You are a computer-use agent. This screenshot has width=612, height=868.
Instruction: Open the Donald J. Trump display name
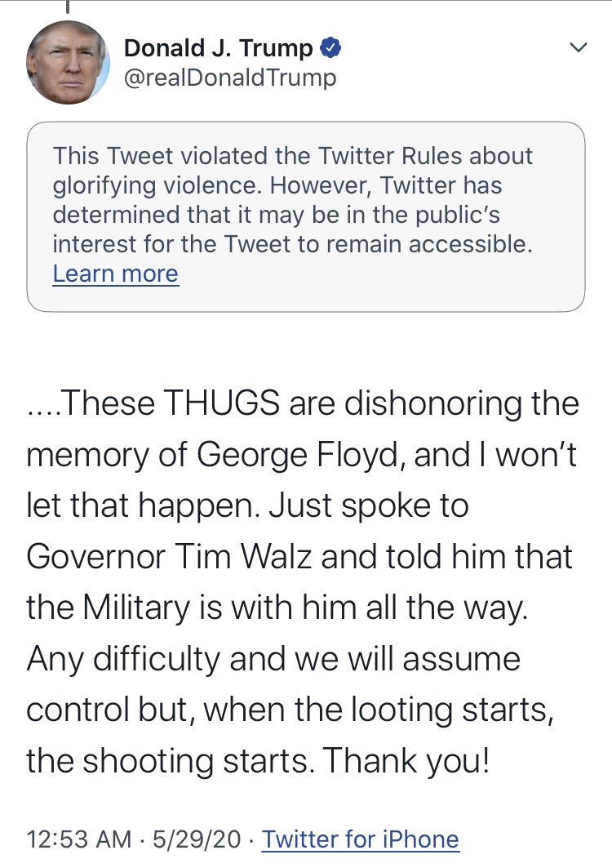click(x=218, y=48)
